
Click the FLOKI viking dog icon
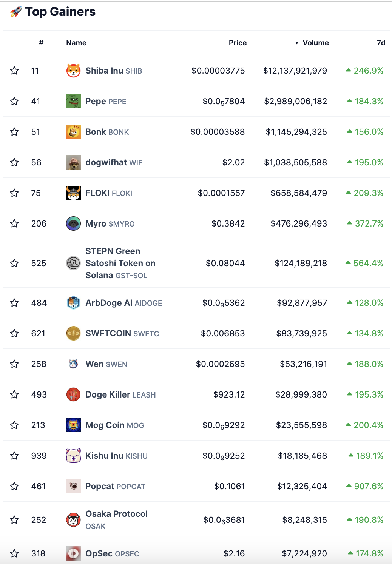tap(73, 193)
